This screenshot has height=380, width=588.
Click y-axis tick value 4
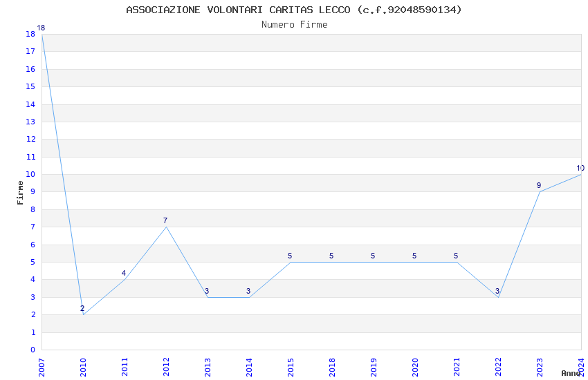[x=33, y=280]
